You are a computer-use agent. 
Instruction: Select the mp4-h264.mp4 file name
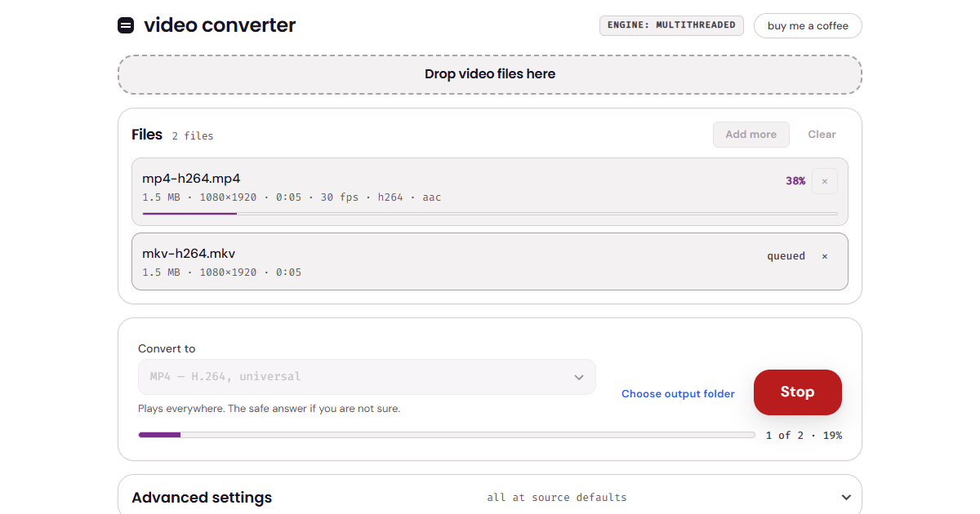(191, 179)
